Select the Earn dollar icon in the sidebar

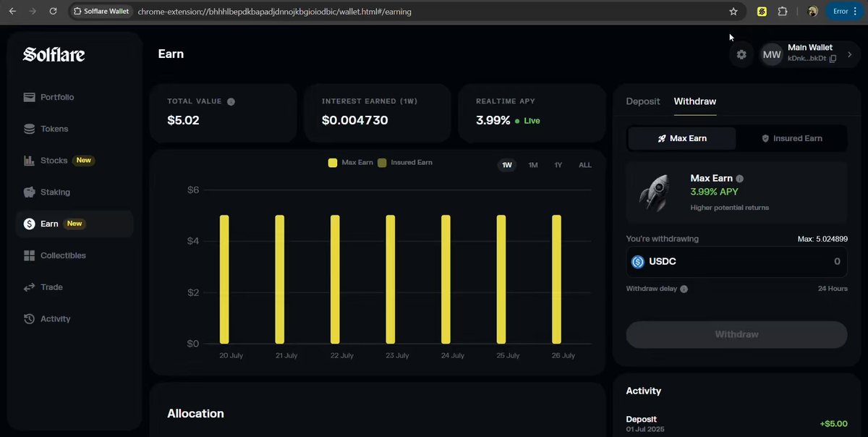30,224
